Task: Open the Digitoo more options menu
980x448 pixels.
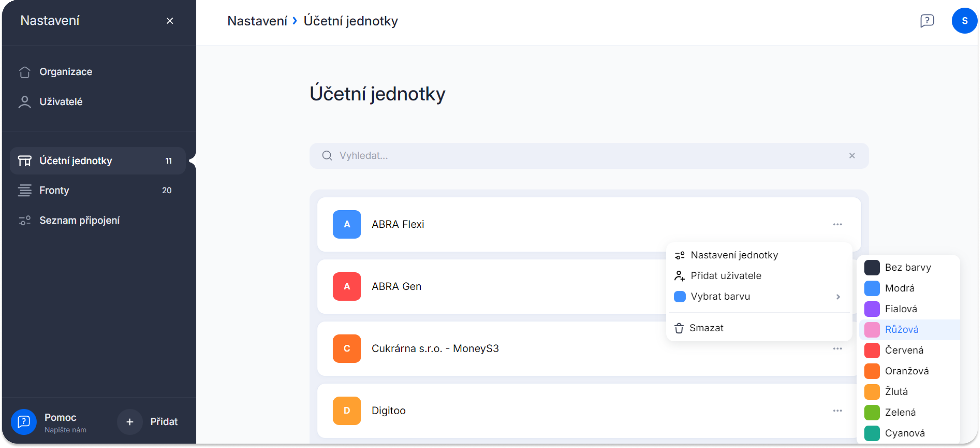Action: tap(837, 411)
